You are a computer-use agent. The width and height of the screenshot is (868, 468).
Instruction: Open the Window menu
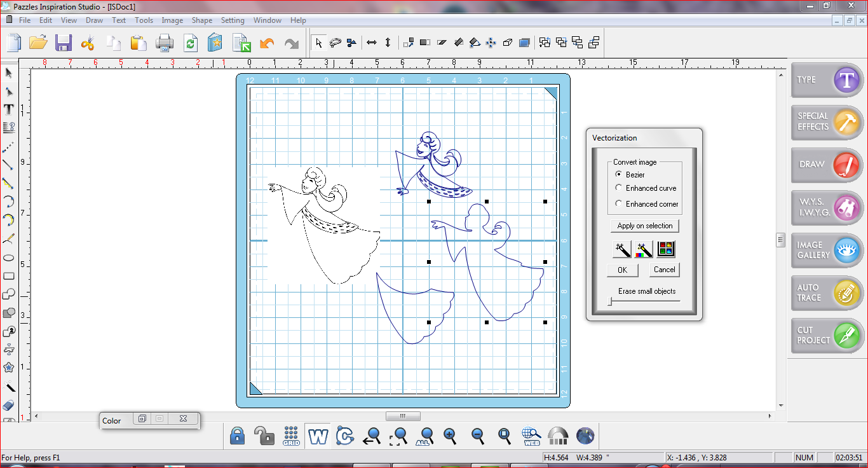(x=268, y=20)
